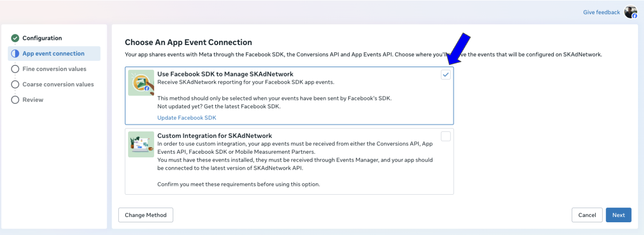The image size is (644, 235).
Task: Click the Facebook SDK option illustration icon
Action: (x=141, y=83)
